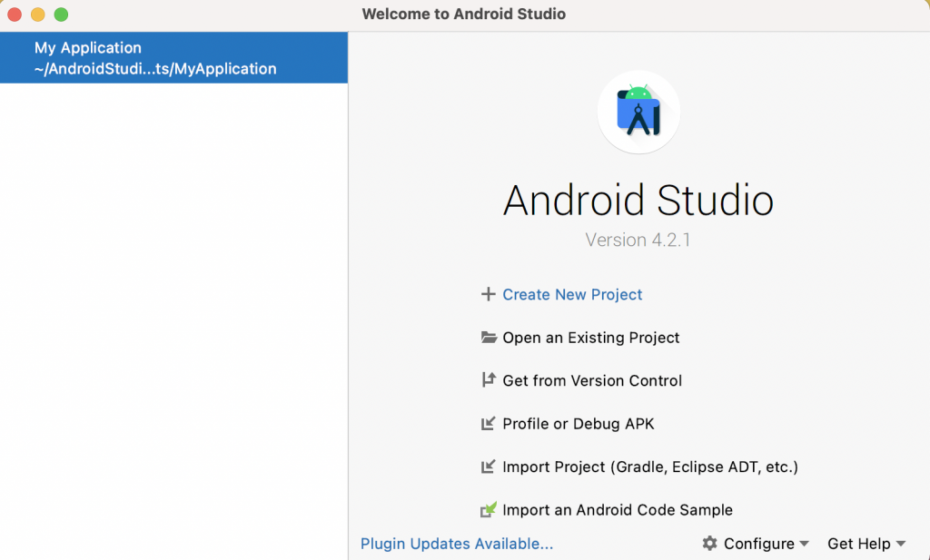Click the yellow minimize button
This screenshot has height=560, width=930.
point(37,15)
